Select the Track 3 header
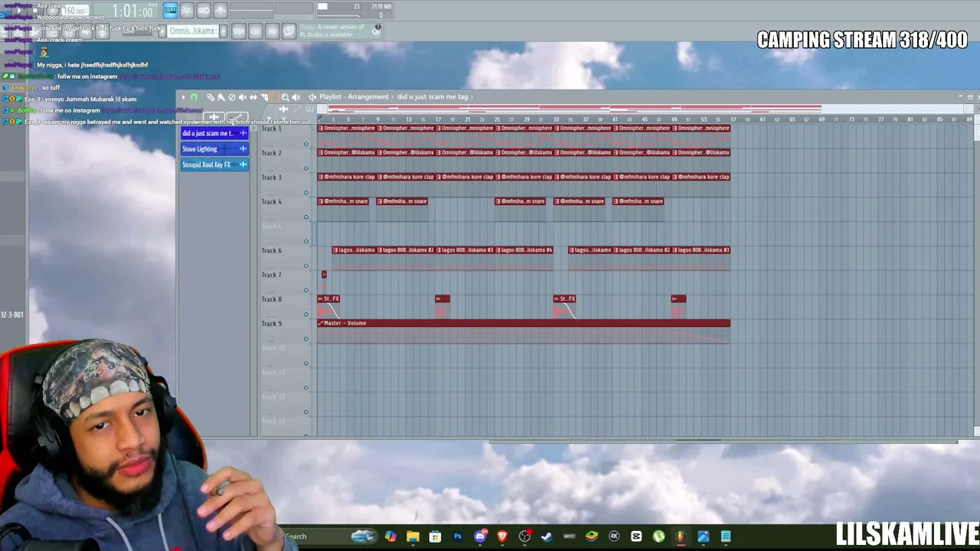 [x=286, y=184]
